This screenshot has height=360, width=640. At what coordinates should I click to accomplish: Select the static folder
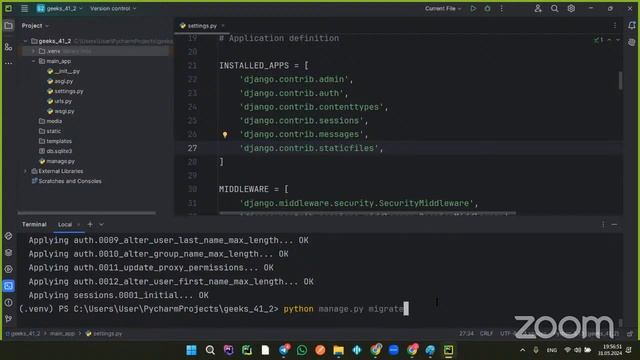(x=50, y=131)
